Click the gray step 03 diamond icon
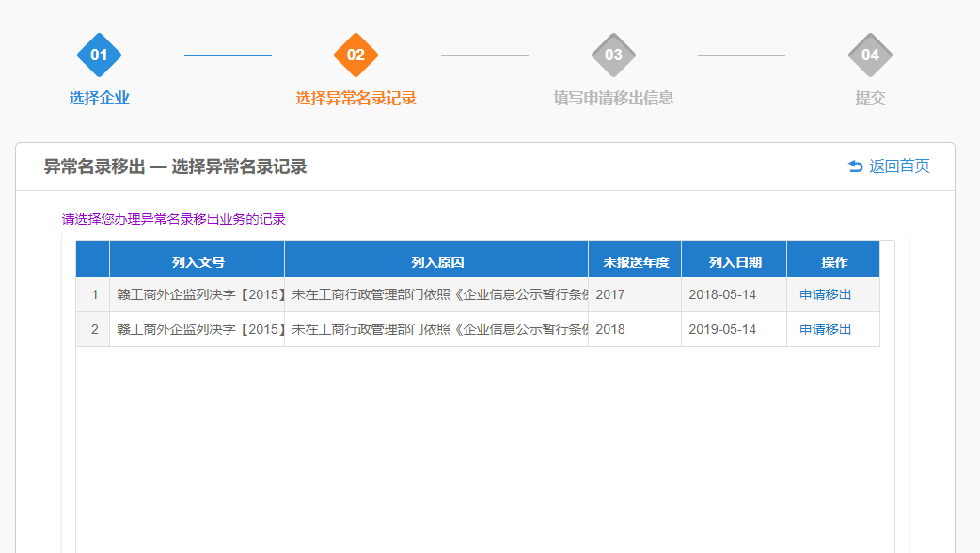 tap(613, 55)
